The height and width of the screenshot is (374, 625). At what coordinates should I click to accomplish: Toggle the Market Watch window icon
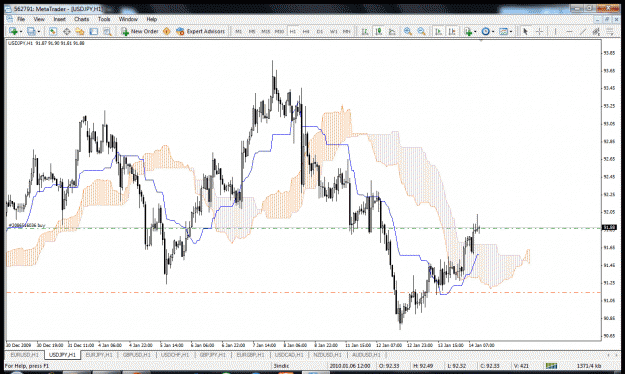click(x=53, y=31)
